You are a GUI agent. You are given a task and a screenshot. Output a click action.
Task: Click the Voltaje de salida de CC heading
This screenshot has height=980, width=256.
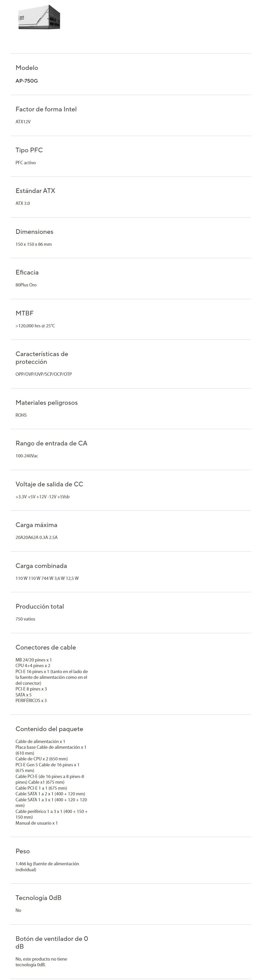coord(49,484)
